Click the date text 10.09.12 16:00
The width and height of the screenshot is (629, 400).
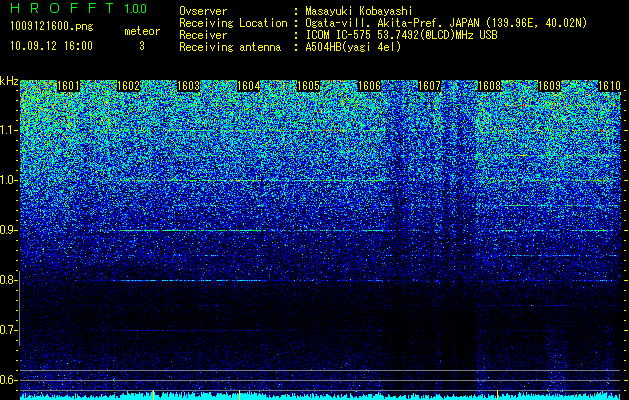point(51,46)
